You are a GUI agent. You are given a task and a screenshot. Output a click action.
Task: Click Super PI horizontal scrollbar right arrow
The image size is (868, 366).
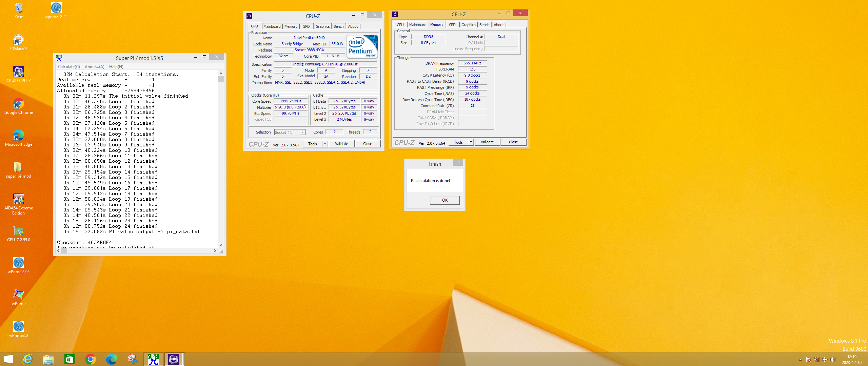(215, 251)
